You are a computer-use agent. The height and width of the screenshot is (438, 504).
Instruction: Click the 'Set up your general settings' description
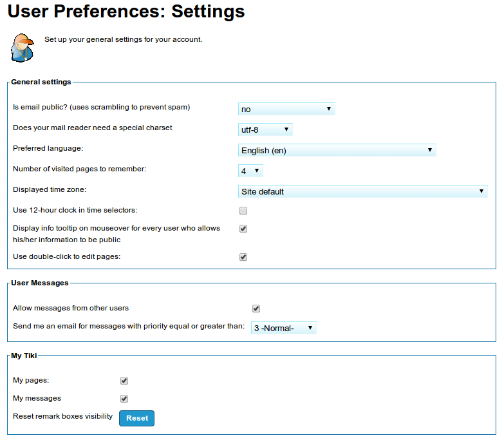pyautogui.click(x=123, y=39)
